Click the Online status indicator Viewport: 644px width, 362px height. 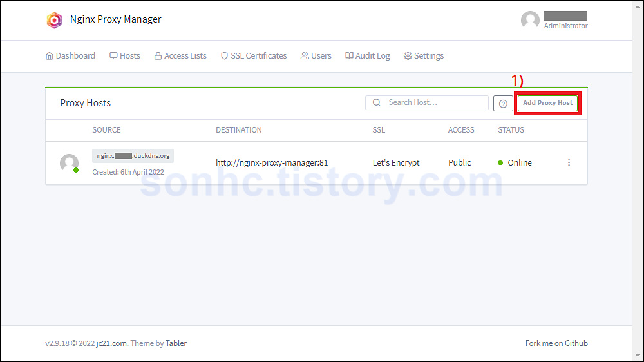click(515, 163)
